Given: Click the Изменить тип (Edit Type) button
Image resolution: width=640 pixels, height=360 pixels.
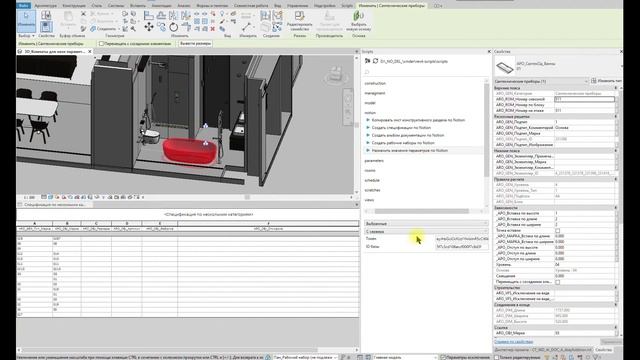Looking at the screenshot, I should [x=606, y=81].
